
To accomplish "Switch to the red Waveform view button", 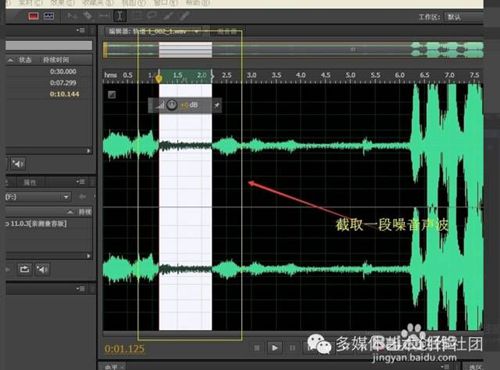I will (x=34, y=16).
